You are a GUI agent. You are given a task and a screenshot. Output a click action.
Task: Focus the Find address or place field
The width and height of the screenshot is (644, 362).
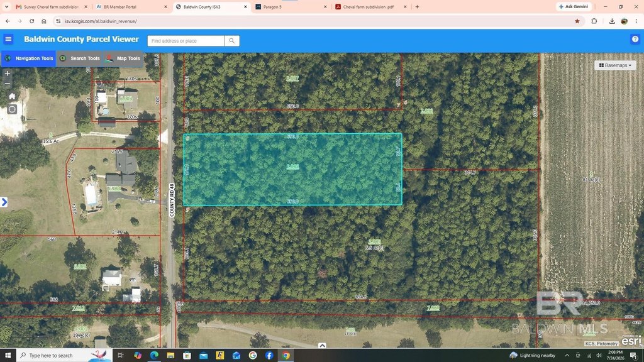(x=186, y=41)
